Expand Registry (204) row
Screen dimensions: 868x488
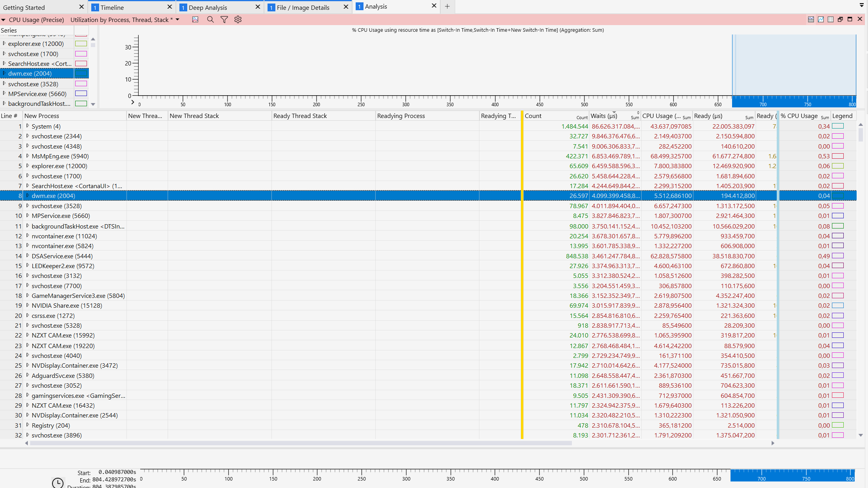(x=27, y=425)
